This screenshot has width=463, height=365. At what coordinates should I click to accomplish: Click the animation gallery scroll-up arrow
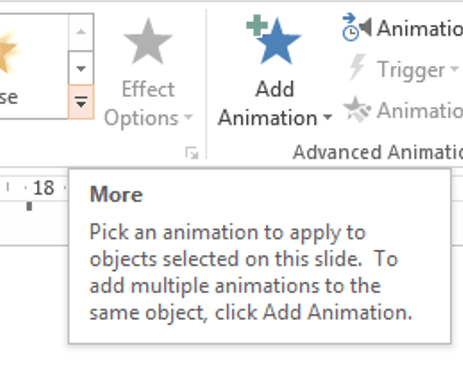[81, 32]
